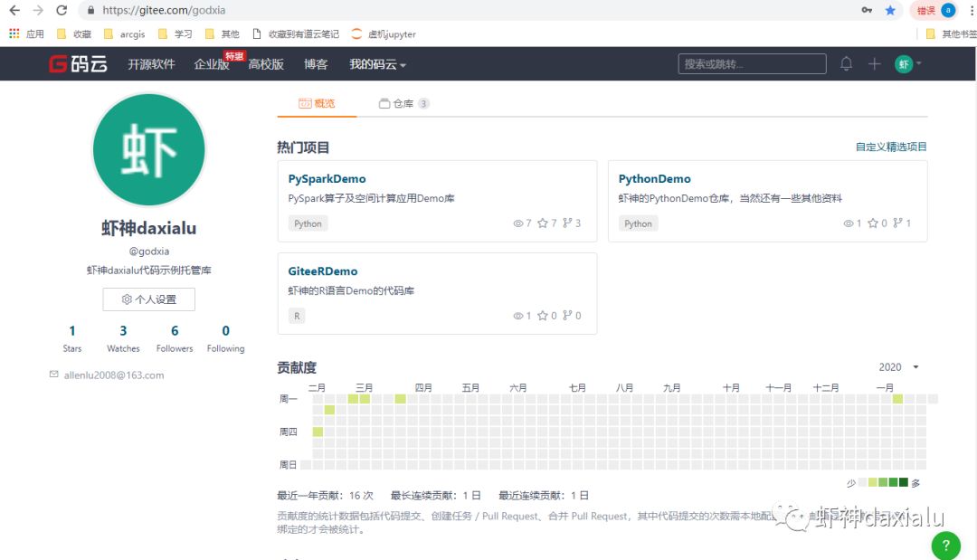The width and height of the screenshot is (977, 560).
Task: Click PySparkDemo star icon
Action: click(x=542, y=223)
